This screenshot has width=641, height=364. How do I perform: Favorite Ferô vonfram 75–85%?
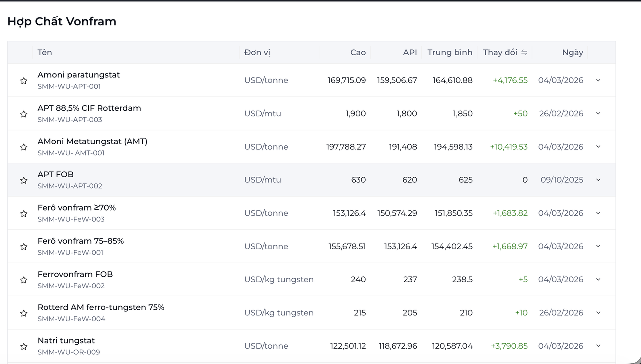point(24,247)
